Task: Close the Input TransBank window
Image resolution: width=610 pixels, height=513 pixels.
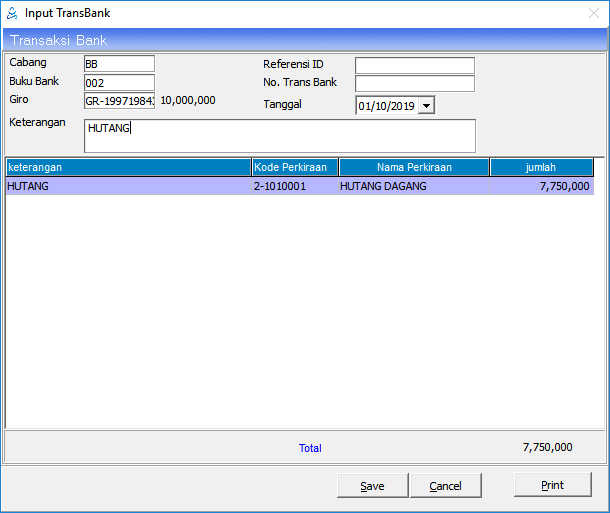Action: point(593,13)
